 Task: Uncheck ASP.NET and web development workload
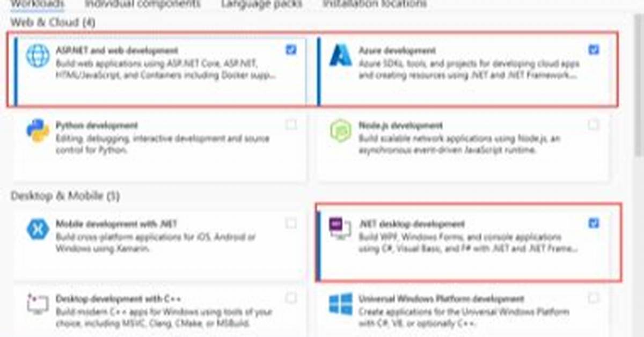[x=291, y=50]
